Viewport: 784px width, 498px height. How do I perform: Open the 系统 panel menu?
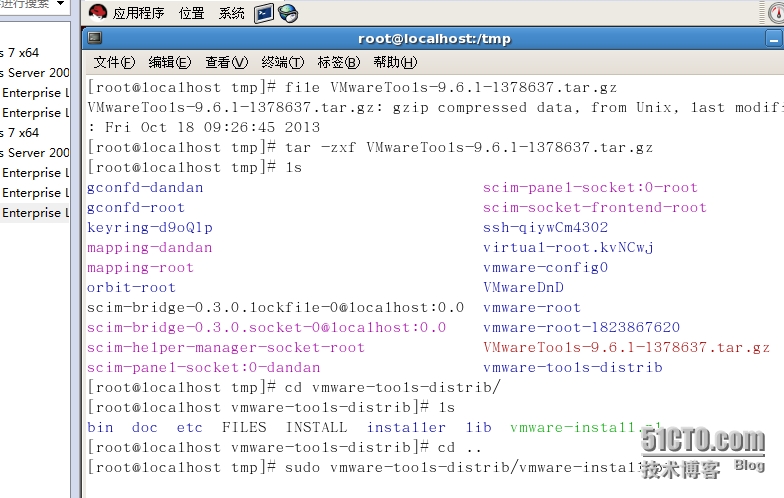pos(232,12)
